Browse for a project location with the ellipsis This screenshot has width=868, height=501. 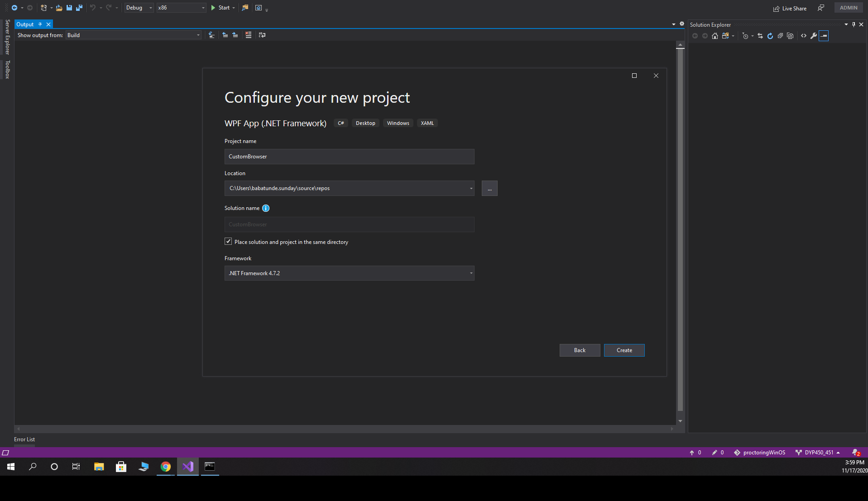489,188
